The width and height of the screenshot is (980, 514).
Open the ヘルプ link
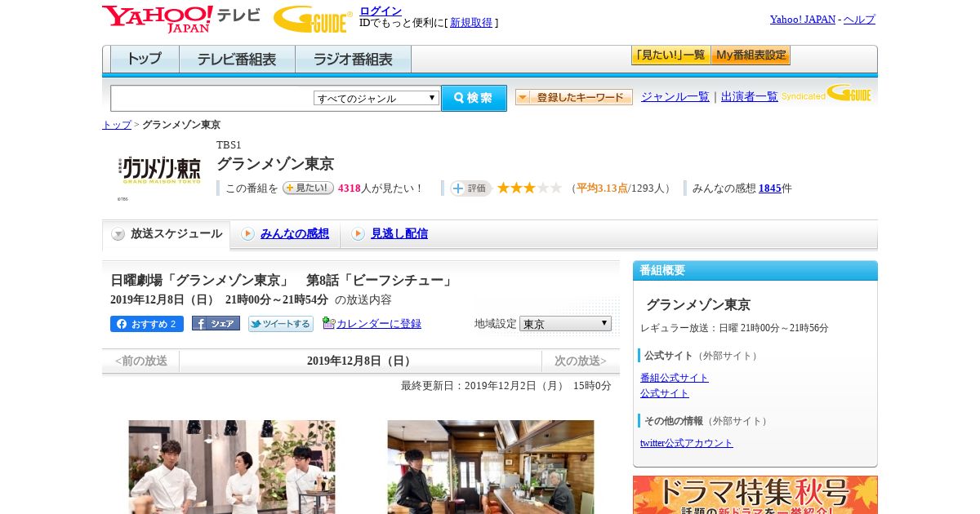pos(859,20)
